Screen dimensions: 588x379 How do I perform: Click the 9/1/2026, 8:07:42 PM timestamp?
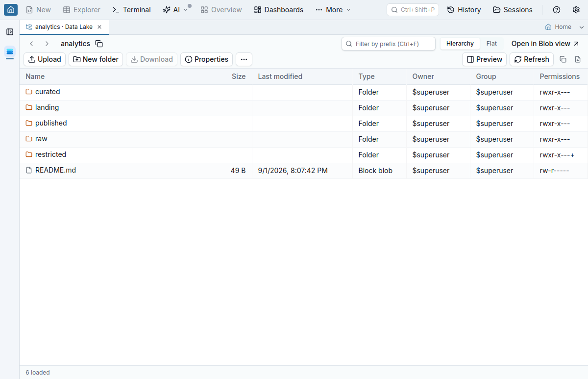pyautogui.click(x=293, y=171)
